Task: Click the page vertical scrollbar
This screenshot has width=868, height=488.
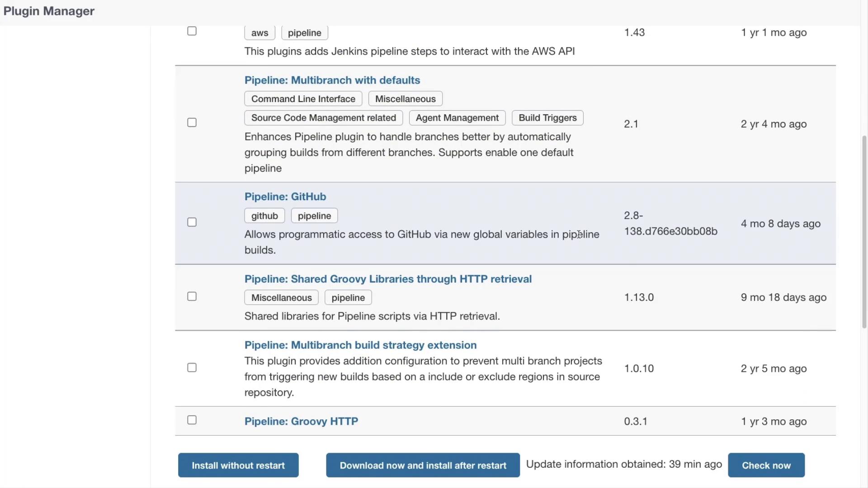Action: point(864,230)
